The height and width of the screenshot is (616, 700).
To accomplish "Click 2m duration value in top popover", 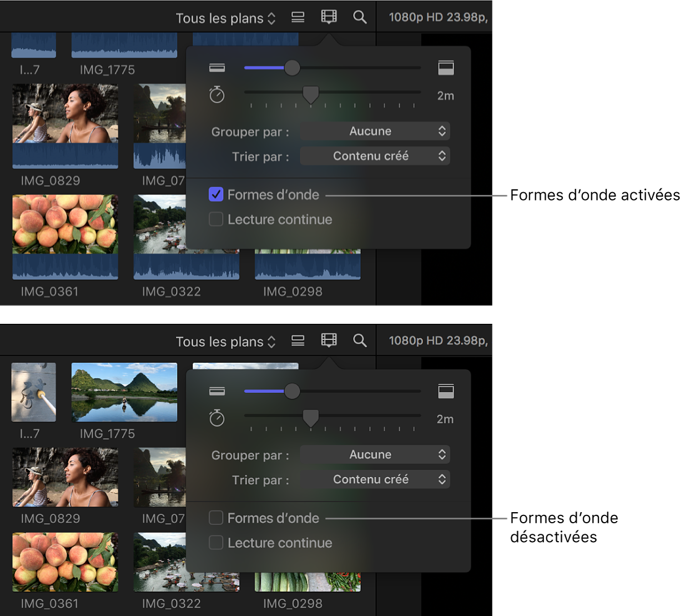I will (445, 96).
